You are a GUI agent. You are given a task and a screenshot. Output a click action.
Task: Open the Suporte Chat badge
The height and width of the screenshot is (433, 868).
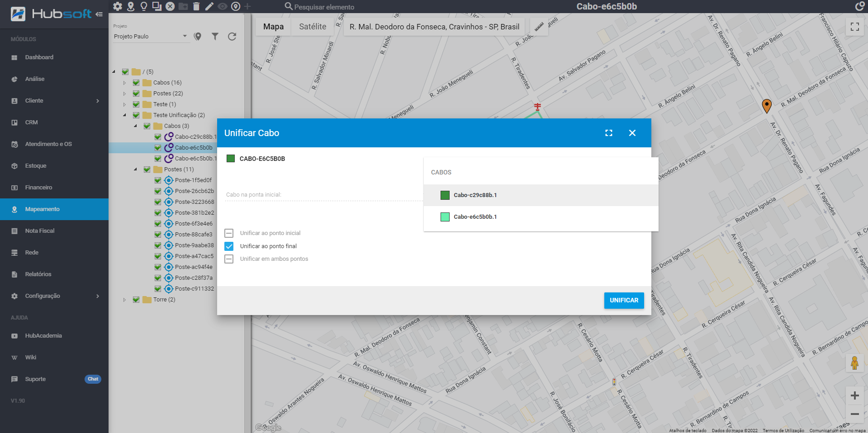coord(93,379)
